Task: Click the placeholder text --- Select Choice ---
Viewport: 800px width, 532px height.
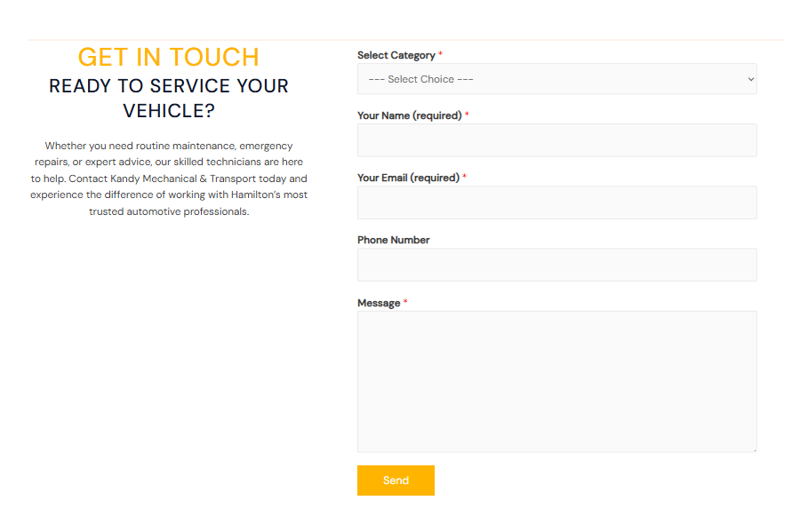Action: tap(418, 79)
